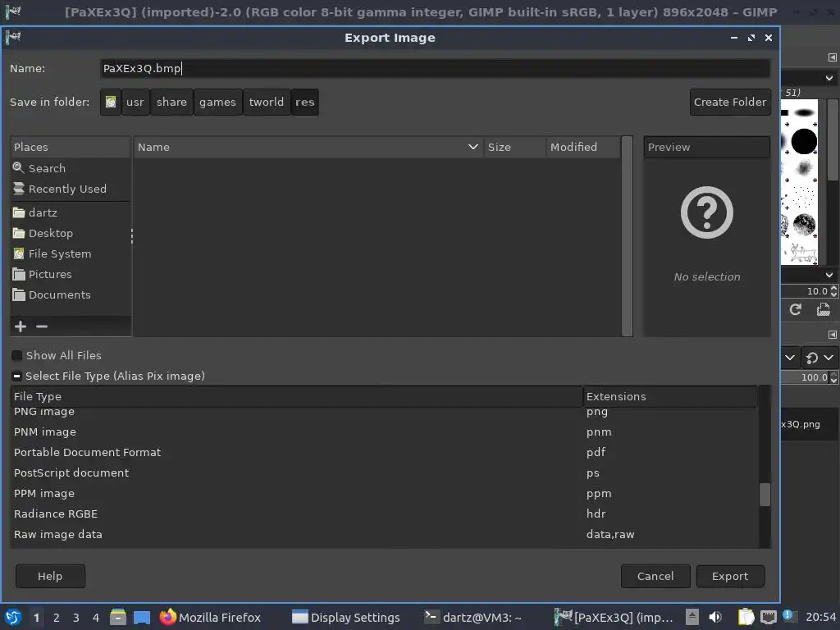Image resolution: width=840 pixels, height=630 pixels.
Task: Click the Desktop folder icon in Places
Action: 19,233
